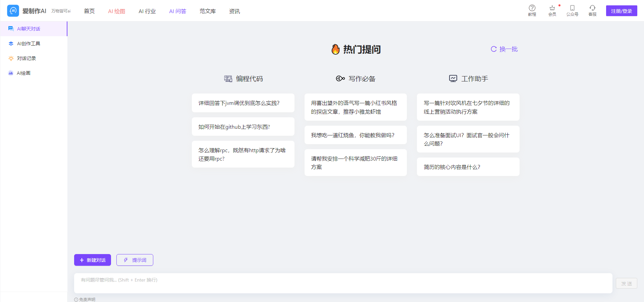The width and height of the screenshot is (644, 302).
Task: Open AI 问答 in the top navigation
Action: pos(177,11)
